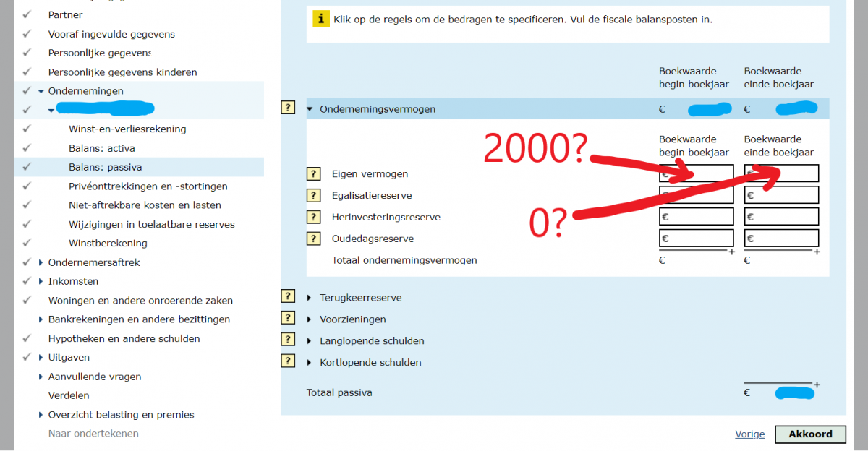The width and height of the screenshot is (868, 451).
Task: Open help icon beside Eigen vermogen
Action: coord(313,174)
